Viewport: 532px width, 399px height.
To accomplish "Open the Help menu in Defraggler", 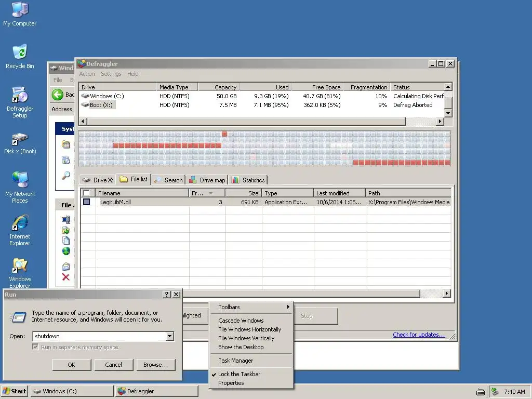I will (132, 74).
